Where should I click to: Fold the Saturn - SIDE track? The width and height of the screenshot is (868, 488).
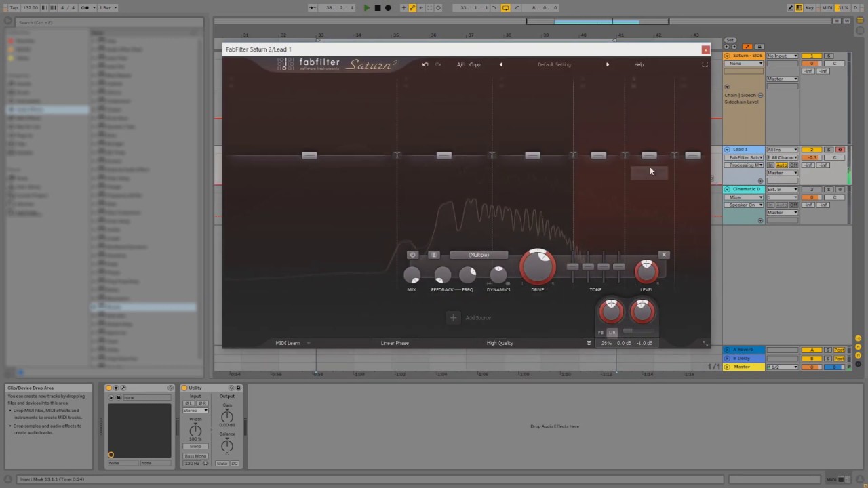728,56
